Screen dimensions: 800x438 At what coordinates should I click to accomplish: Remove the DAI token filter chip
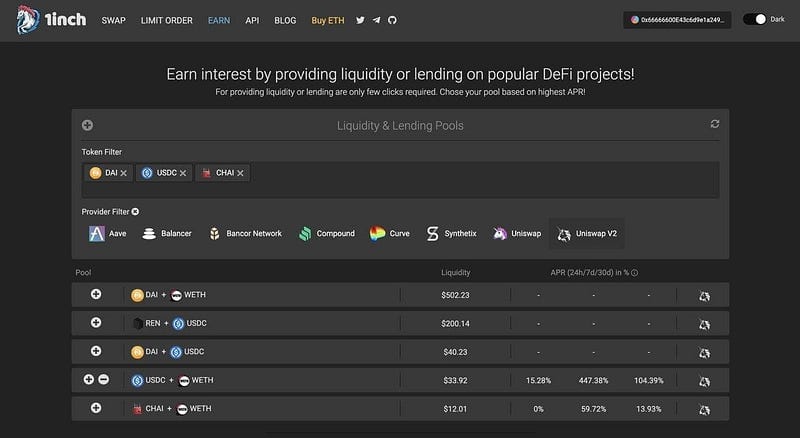pos(123,173)
